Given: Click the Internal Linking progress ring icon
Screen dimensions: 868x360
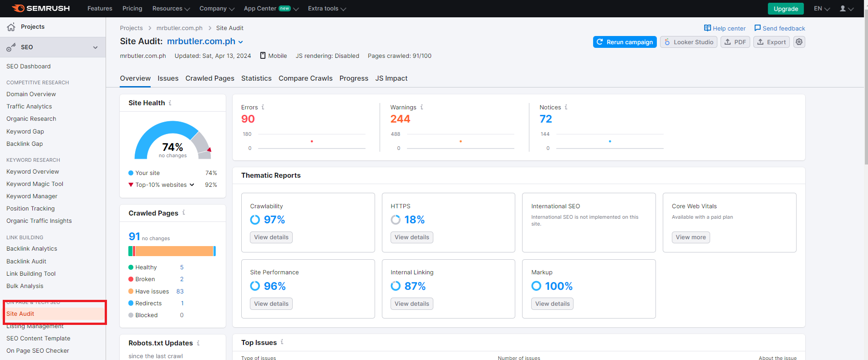Looking at the screenshot, I should click(x=396, y=286).
